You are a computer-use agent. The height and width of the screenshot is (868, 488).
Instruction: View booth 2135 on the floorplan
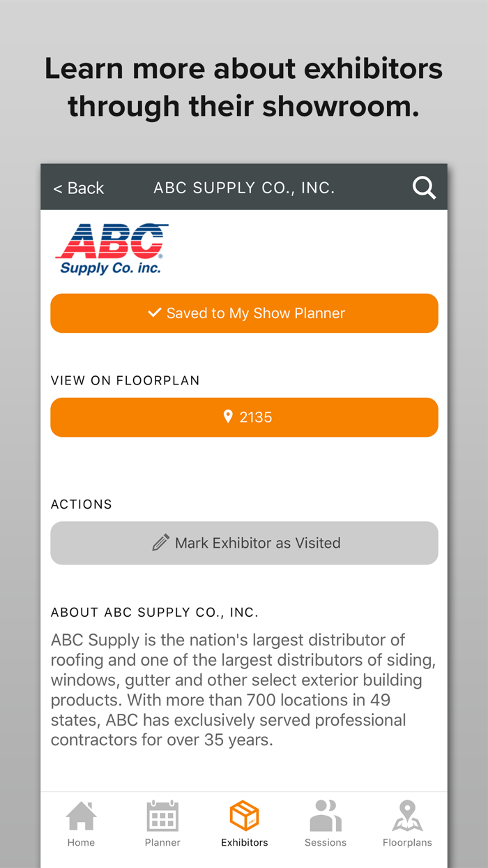tap(244, 417)
